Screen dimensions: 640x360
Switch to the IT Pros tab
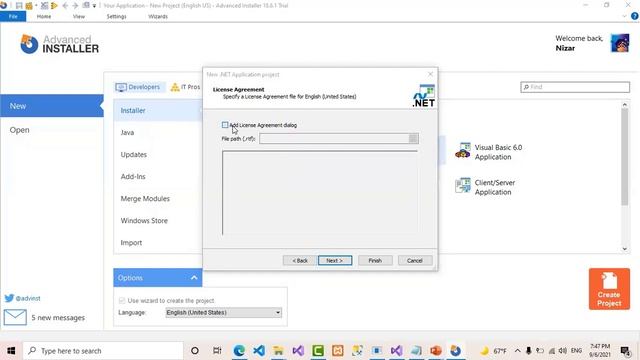coord(186,87)
